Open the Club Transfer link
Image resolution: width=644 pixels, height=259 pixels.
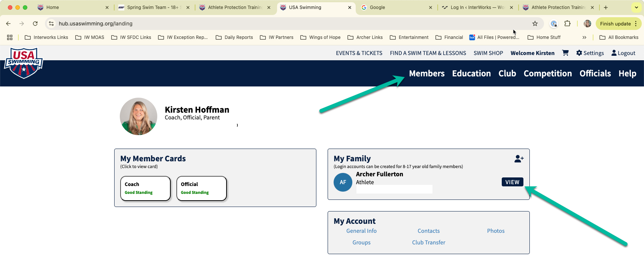click(429, 243)
